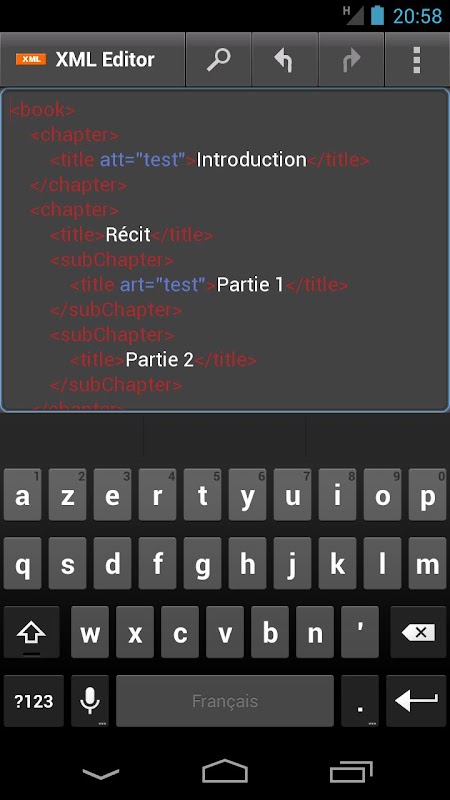Tap the XML Editor title
Image resolution: width=450 pixels, height=800 pixels.
(105, 60)
